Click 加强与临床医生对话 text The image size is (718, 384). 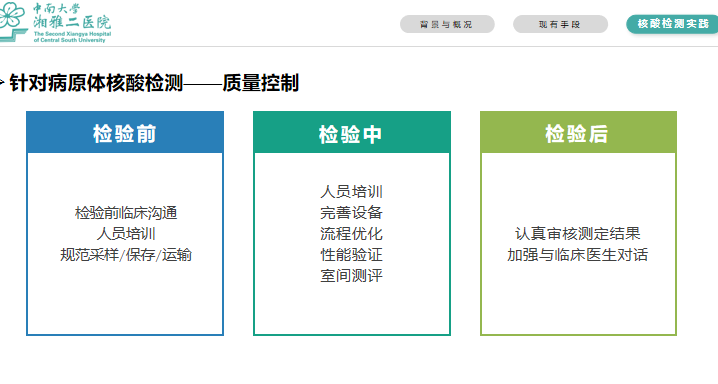pos(577,255)
